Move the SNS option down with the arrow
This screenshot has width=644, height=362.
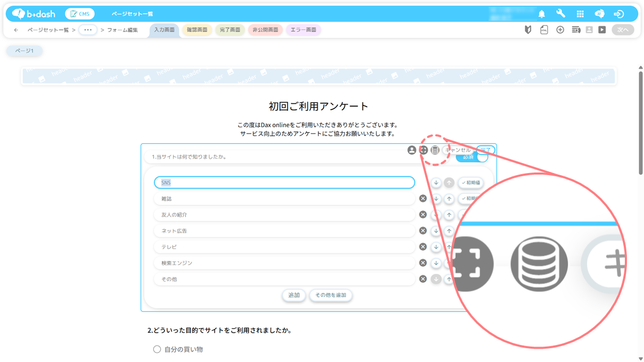coord(436,183)
